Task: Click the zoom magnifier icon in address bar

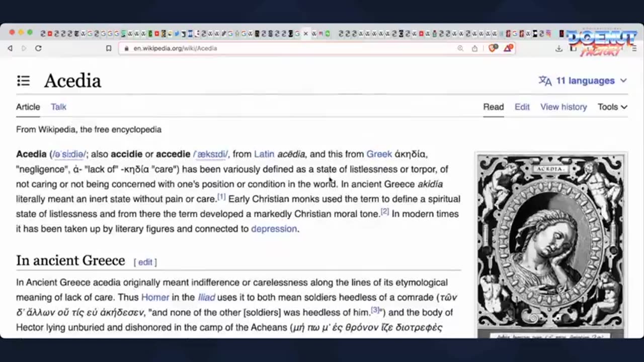Action: [460, 48]
